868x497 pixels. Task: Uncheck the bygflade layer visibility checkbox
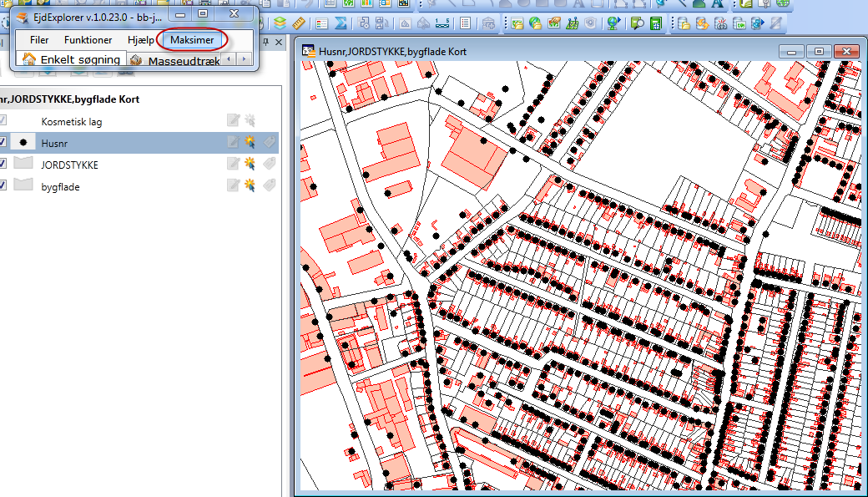point(3,186)
